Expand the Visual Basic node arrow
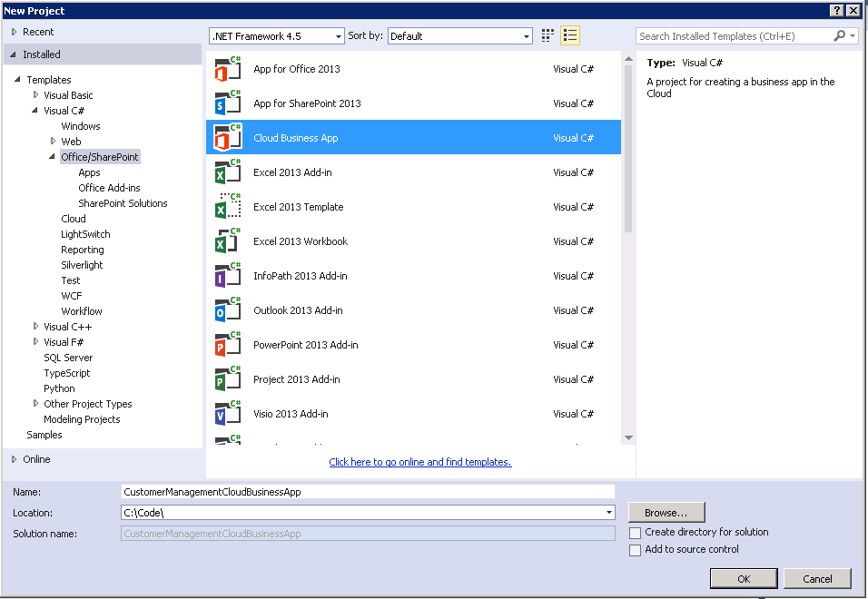 36,95
